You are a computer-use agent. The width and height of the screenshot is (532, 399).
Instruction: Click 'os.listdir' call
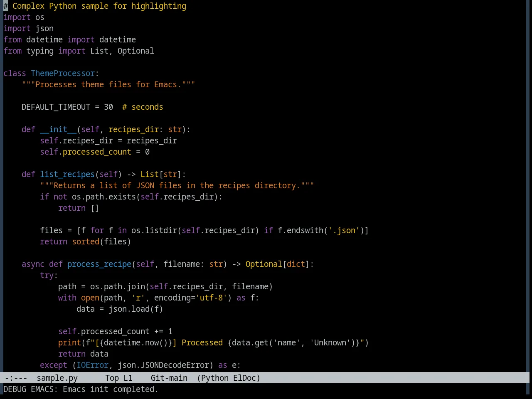coord(154,230)
